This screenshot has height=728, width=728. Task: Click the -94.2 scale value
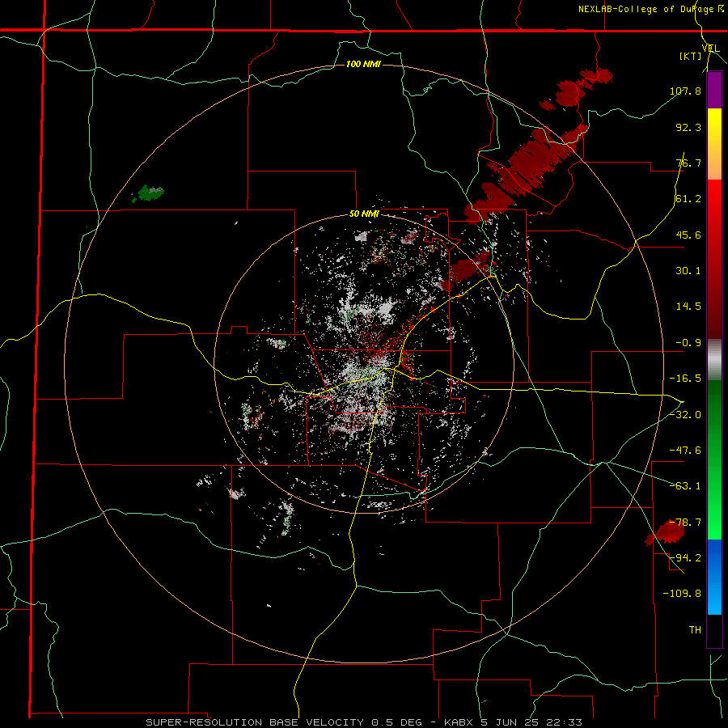coord(685,557)
